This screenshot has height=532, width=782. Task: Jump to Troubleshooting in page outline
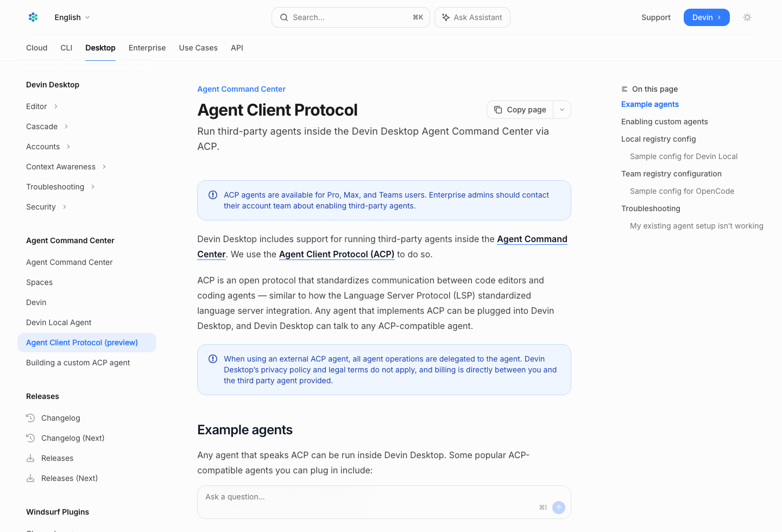pos(651,208)
